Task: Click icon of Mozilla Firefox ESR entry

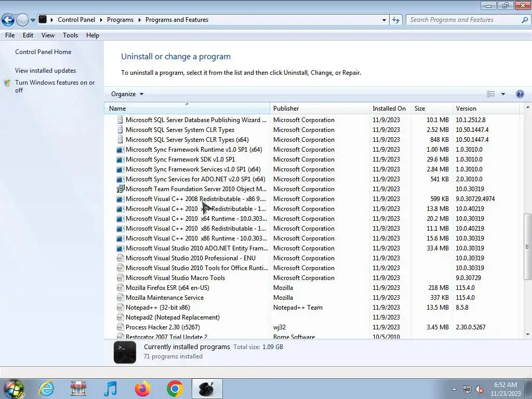Action: (x=120, y=288)
